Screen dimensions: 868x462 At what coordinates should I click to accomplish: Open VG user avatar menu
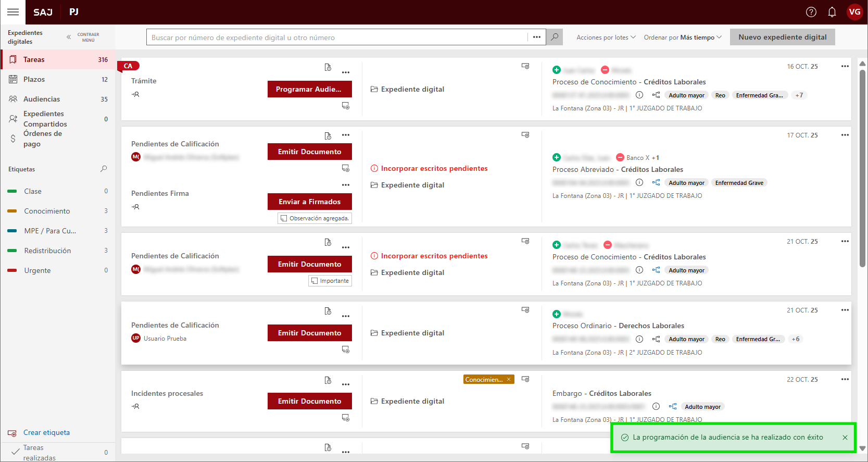point(854,12)
